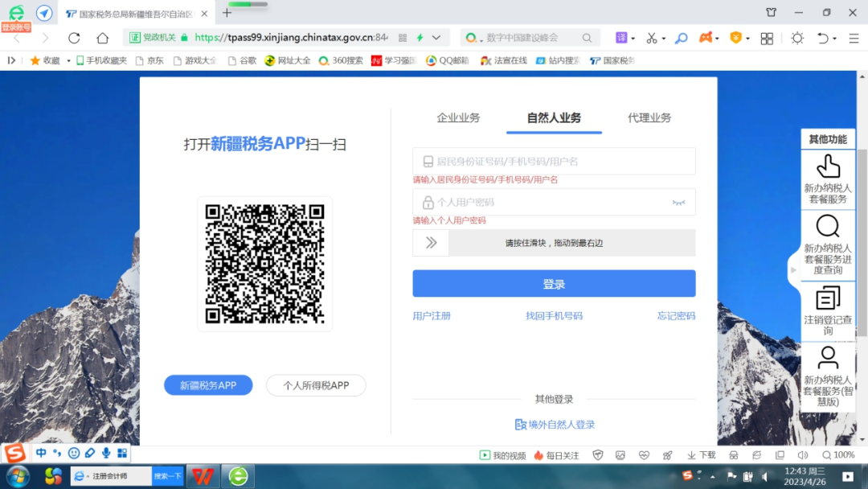
Task: Open the apps grid icon in toolbar
Action: pyautogui.click(x=767, y=39)
